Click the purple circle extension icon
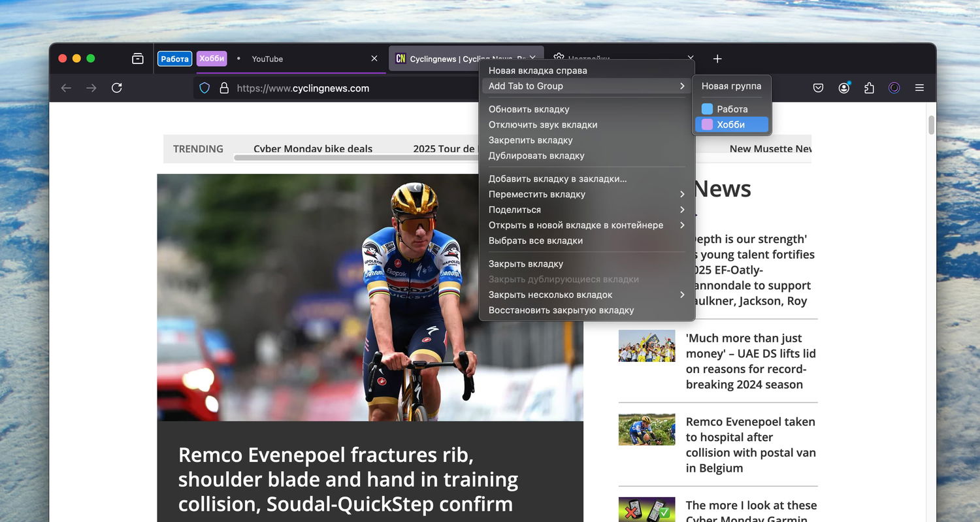The height and width of the screenshot is (522, 980). 894,88
